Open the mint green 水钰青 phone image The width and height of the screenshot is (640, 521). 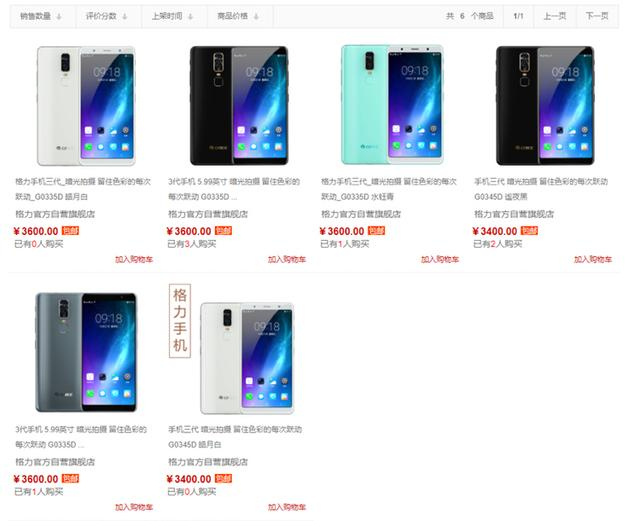(392, 105)
